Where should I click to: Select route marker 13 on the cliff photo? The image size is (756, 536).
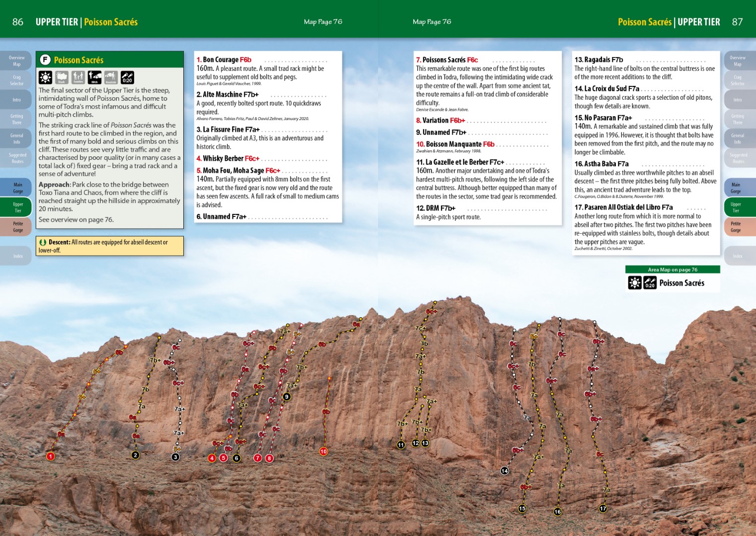point(425,443)
